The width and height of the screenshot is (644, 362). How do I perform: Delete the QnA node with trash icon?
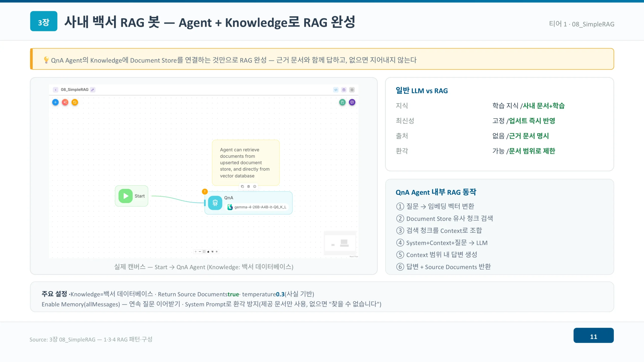point(249,187)
